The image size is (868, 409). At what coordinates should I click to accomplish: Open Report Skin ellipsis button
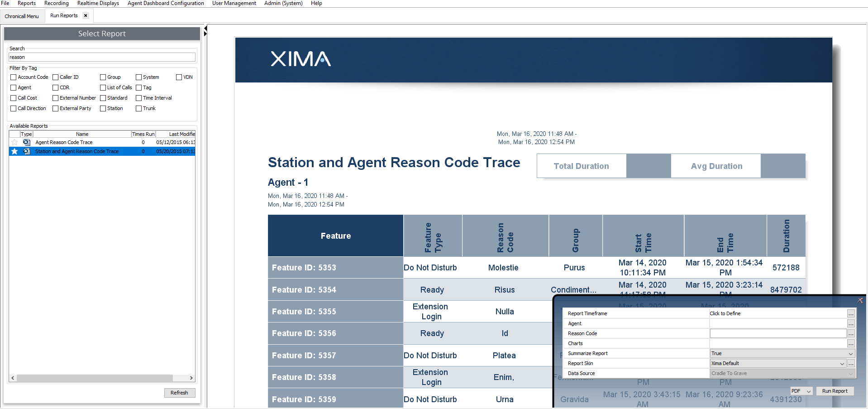pos(851,363)
